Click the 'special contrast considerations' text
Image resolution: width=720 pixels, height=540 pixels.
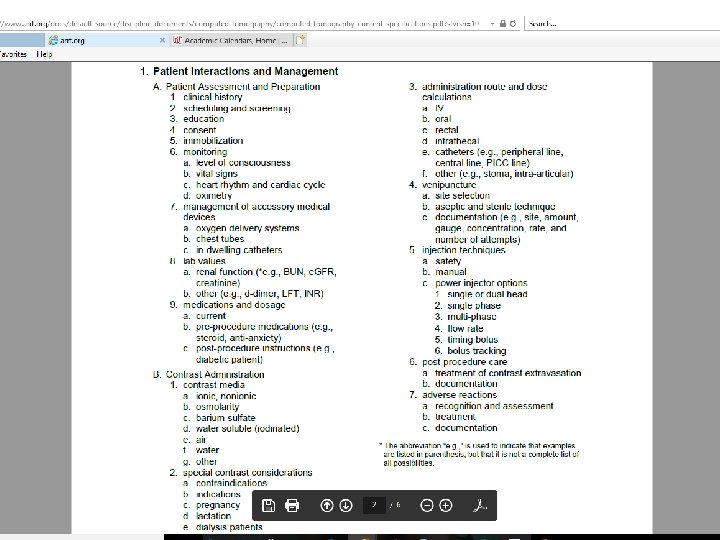click(x=248, y=472)
